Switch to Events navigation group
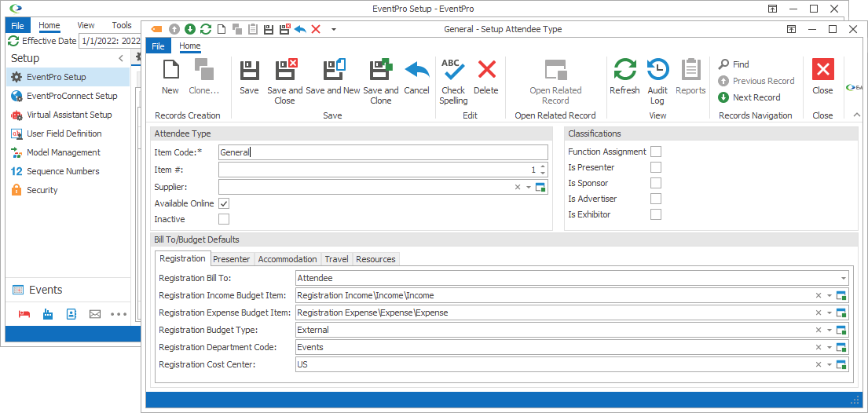Image resolution: width=868 pixels, height=413 pixels. point(68,290)
